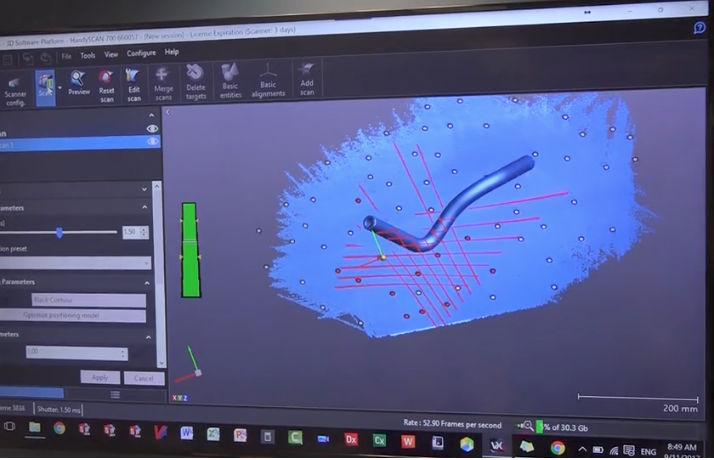Open the View menu
Screen dimensions: 714x460
click(111, 55)
